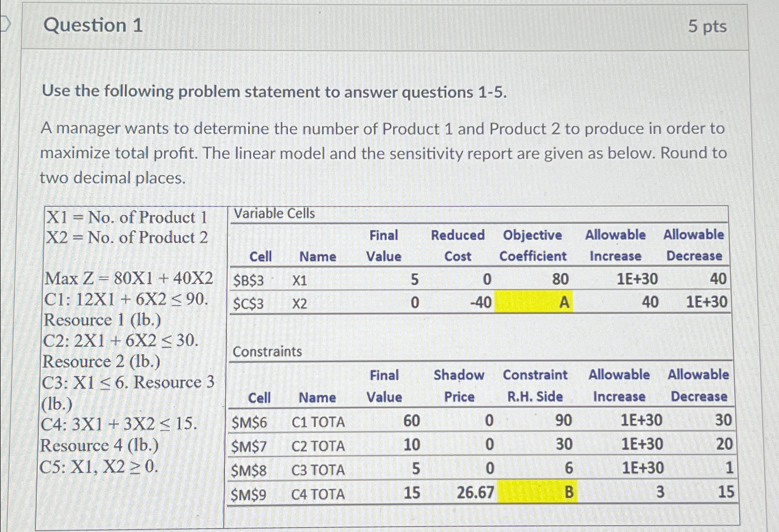Click the Max Z = 80X1 + 40X2 line
Screen dimensions: 779x532
(x=129, y=279)
